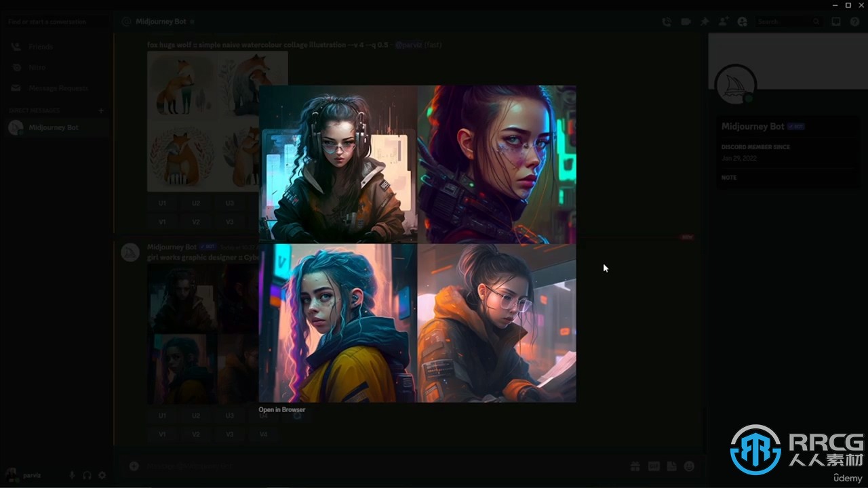Open pinned messages via the pin icon
This screenshot has height=488, width=868.
[705, 22]
